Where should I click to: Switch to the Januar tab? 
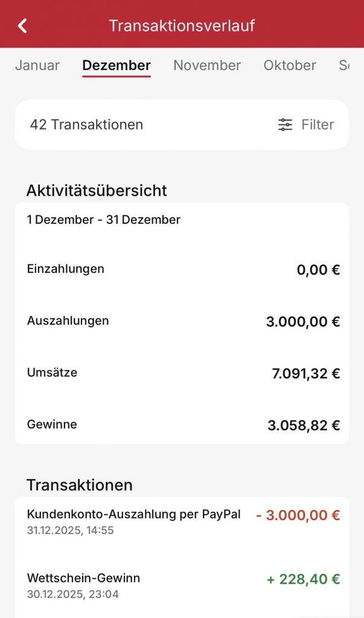click(x=37, y=65)
